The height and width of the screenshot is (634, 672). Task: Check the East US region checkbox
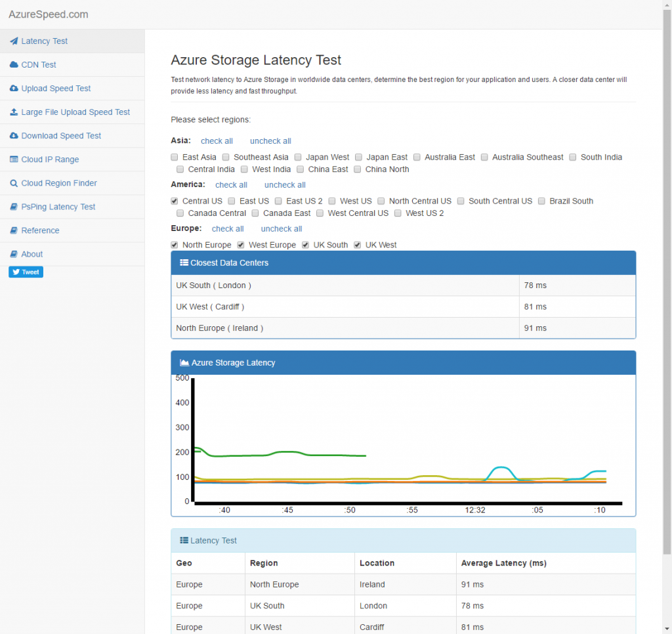(x=231, y=201)
